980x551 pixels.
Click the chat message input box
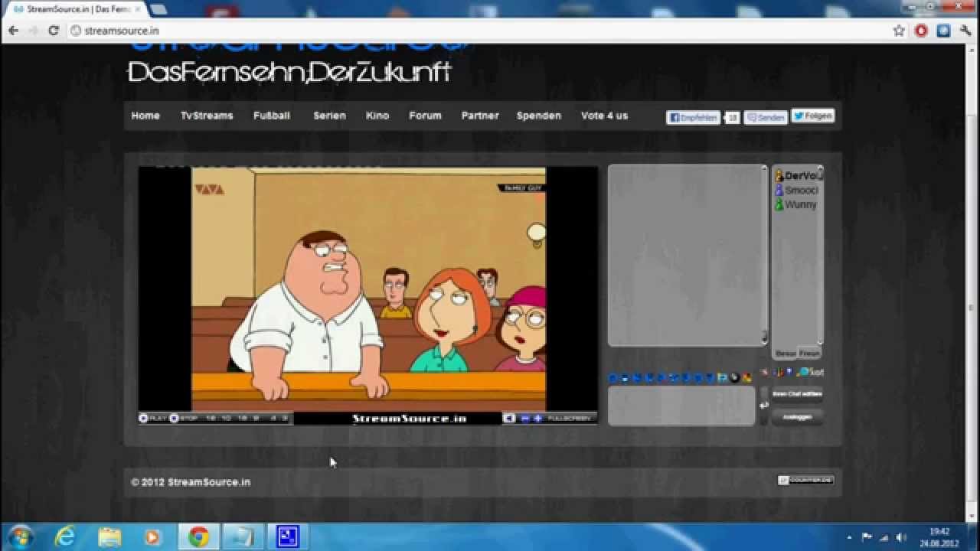click(x=681, y=406)
